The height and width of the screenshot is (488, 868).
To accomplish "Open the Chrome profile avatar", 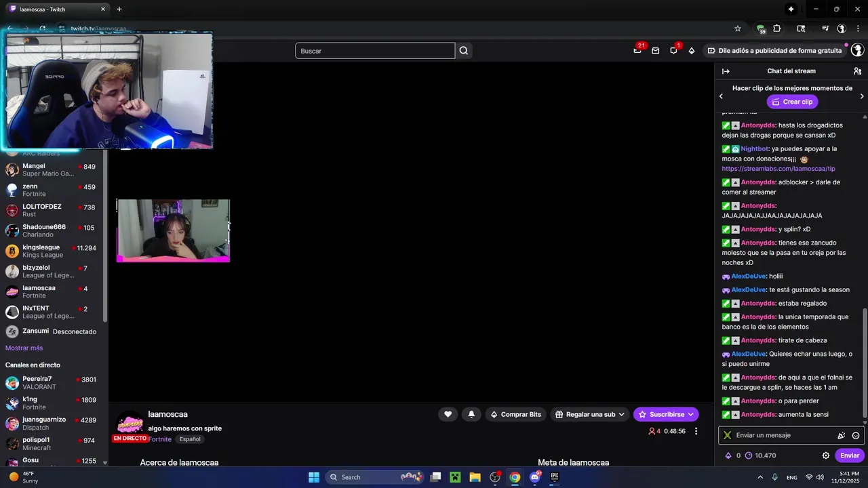I will coord(842,28).
